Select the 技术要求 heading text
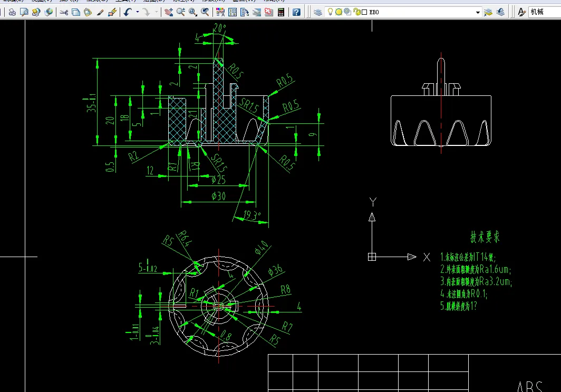Image resolution: width=561 pixels, height=392 pixels. tap(485, 237)
